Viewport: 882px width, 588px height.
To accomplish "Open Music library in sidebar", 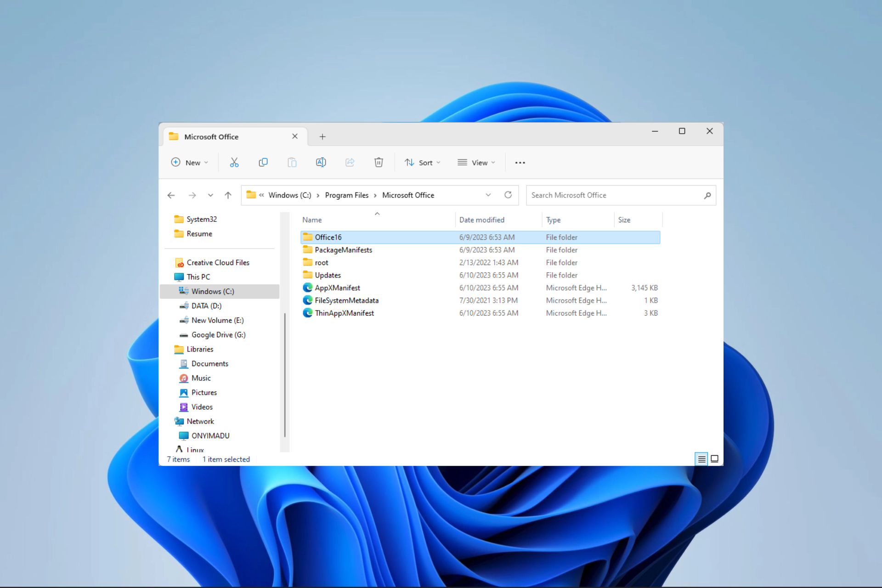I will pos(201,378).
